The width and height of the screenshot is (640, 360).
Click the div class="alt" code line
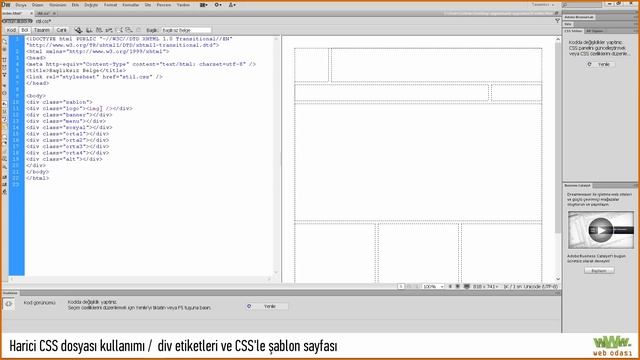64,159
